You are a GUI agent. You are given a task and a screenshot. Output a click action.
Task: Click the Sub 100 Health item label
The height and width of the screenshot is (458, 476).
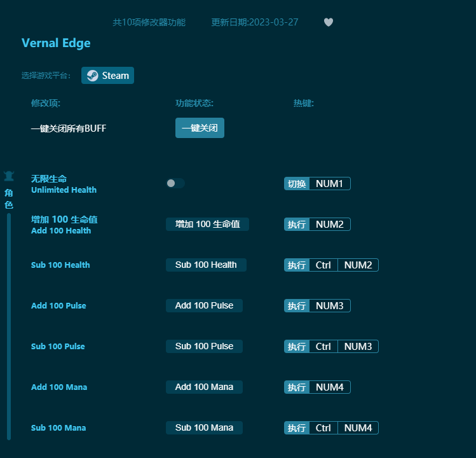tap(60, 265)
